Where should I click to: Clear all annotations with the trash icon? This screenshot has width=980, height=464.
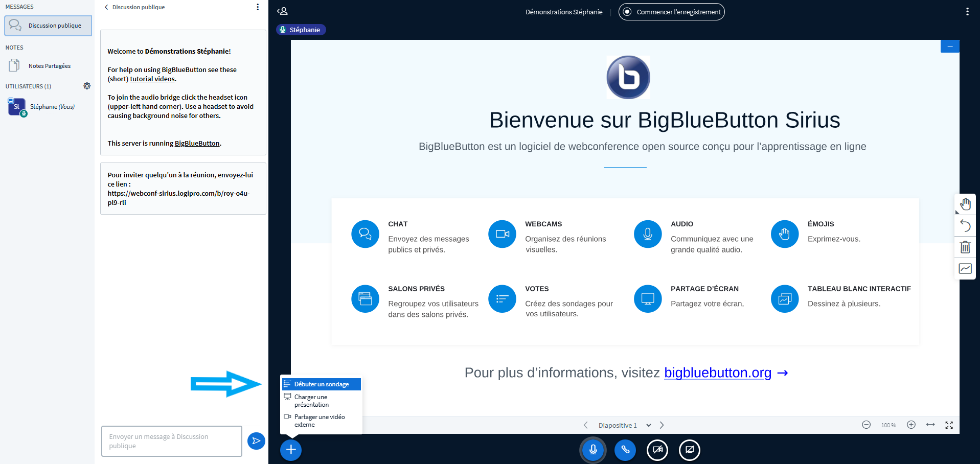tap(965, 247)
